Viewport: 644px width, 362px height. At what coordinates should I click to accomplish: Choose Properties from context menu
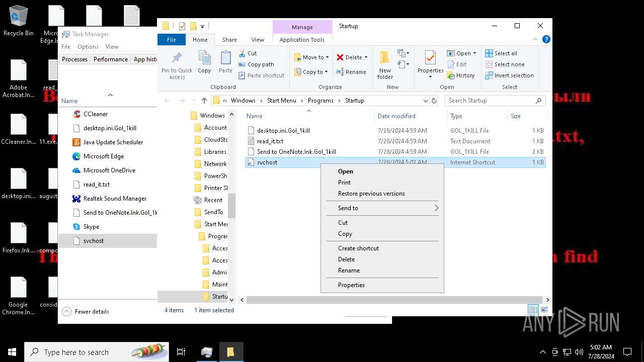point(382,285)
